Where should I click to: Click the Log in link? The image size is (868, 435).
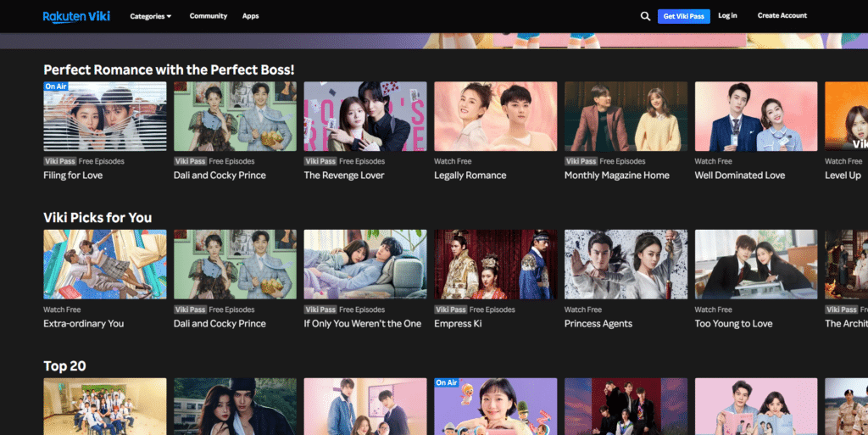[x=727, y=16]
